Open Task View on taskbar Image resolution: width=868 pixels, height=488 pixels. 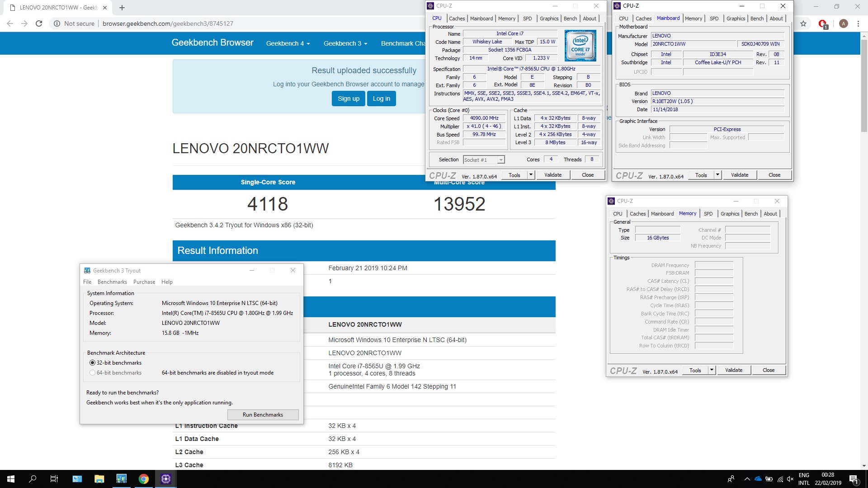click(54, 479)
